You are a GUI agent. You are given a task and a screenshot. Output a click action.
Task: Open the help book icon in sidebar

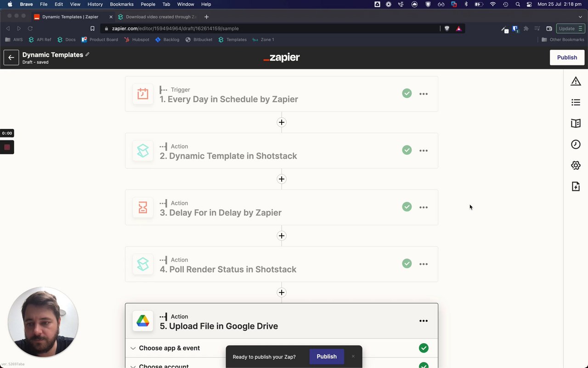click(576, 123)
